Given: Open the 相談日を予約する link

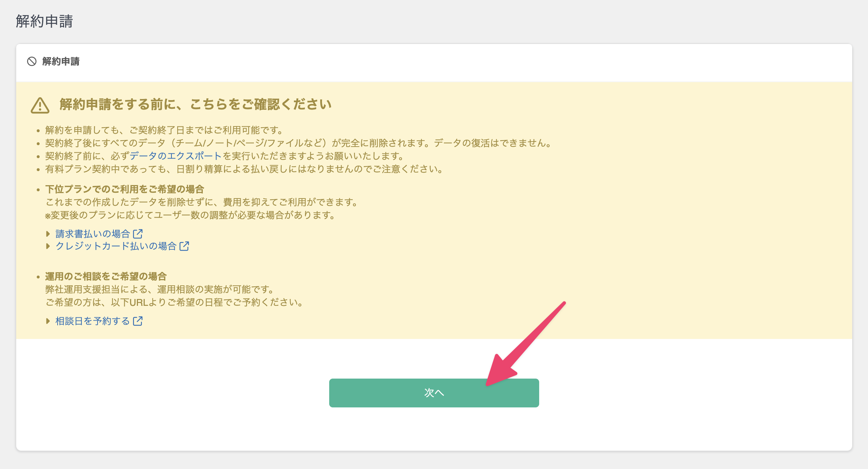Looking at the screenshot, I should pos(93,321).
